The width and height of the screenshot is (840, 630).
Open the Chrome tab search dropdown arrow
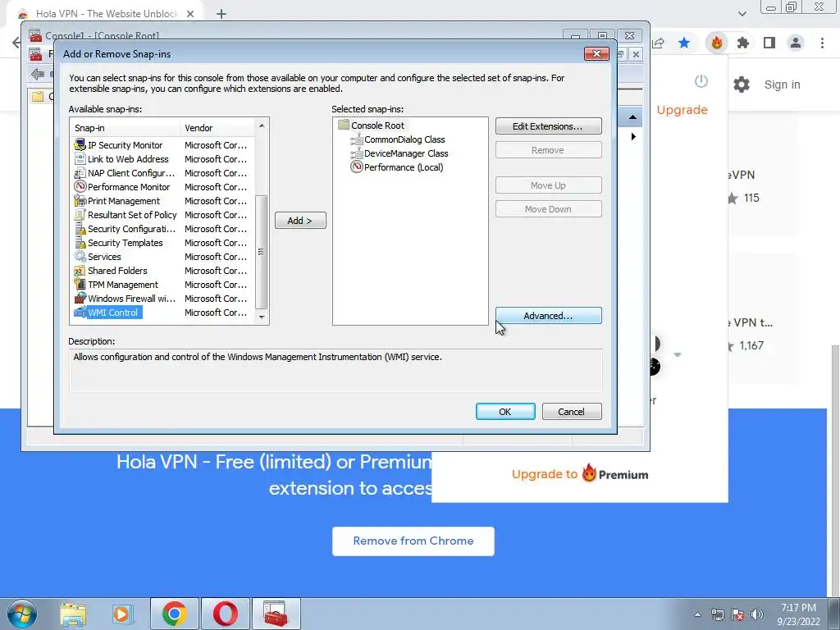742,14
